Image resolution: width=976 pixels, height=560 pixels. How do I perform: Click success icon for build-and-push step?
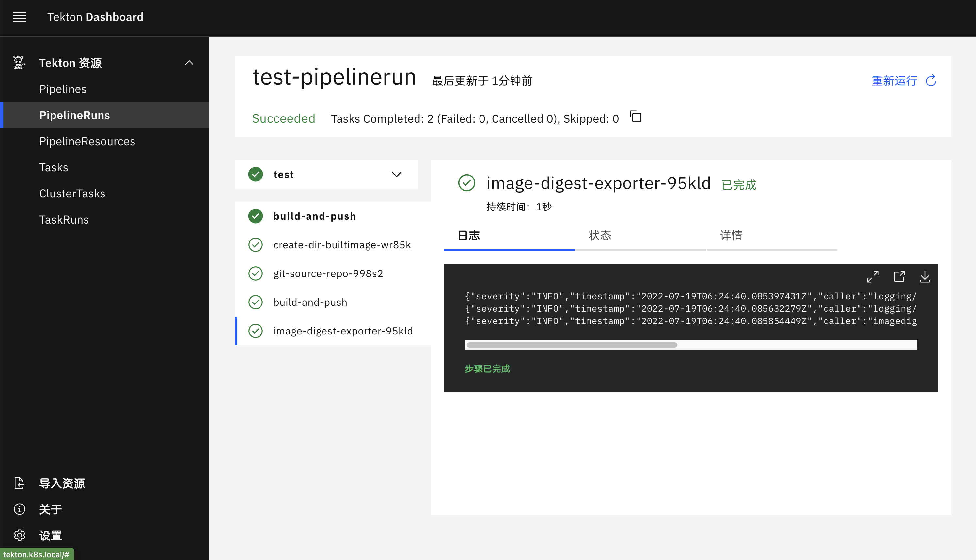coord(256,302)
